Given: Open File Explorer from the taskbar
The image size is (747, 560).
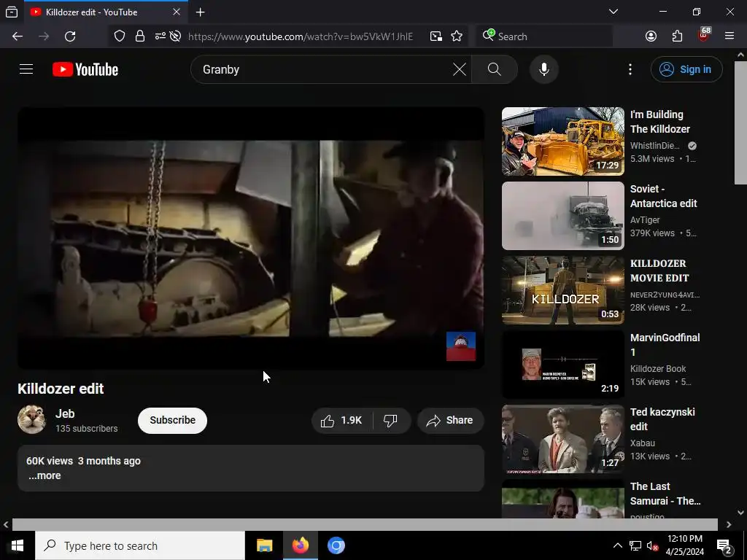Looking at the screenshot, I should pos(264,545).
